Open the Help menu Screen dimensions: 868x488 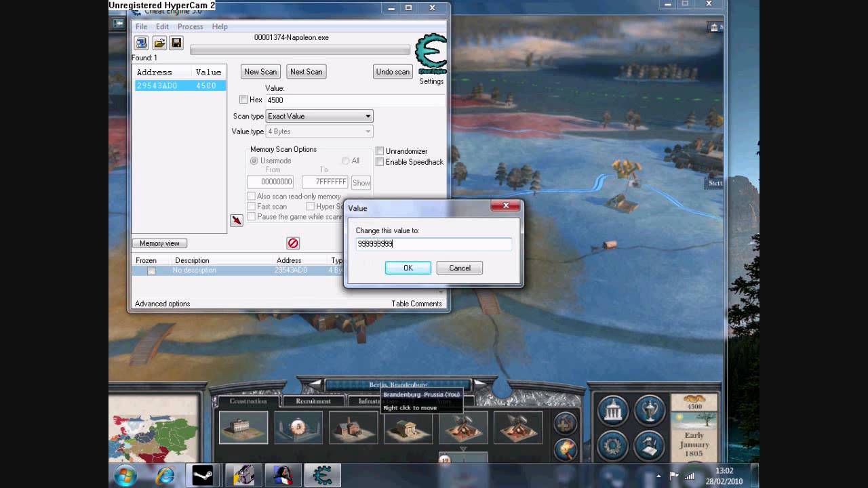[220, 26]
